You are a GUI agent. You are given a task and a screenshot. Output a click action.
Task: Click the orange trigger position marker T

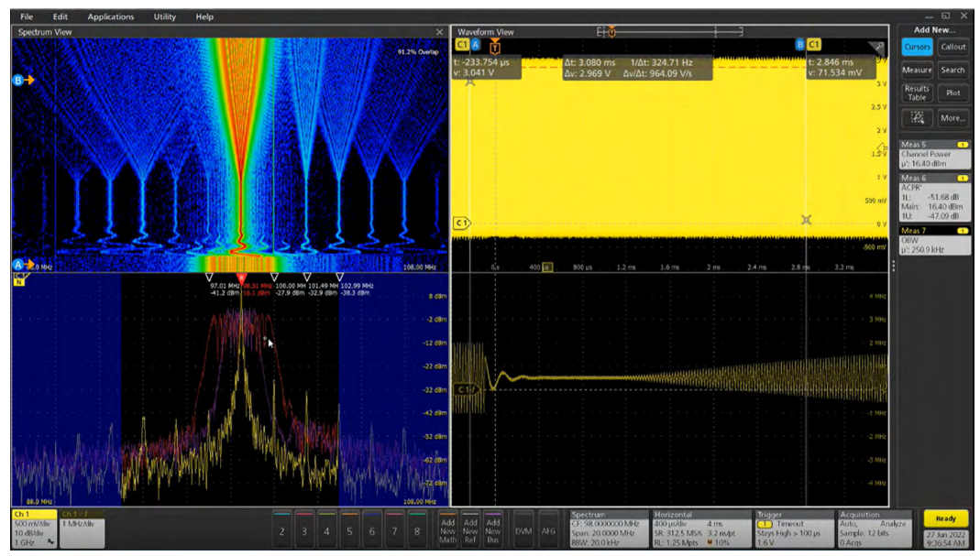[x=495, y=47]
